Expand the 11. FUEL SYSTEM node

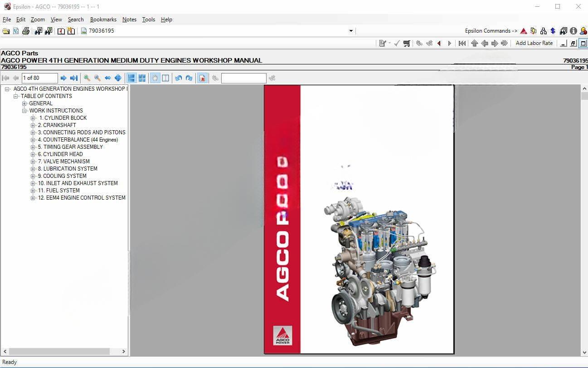tap(33, 191)
